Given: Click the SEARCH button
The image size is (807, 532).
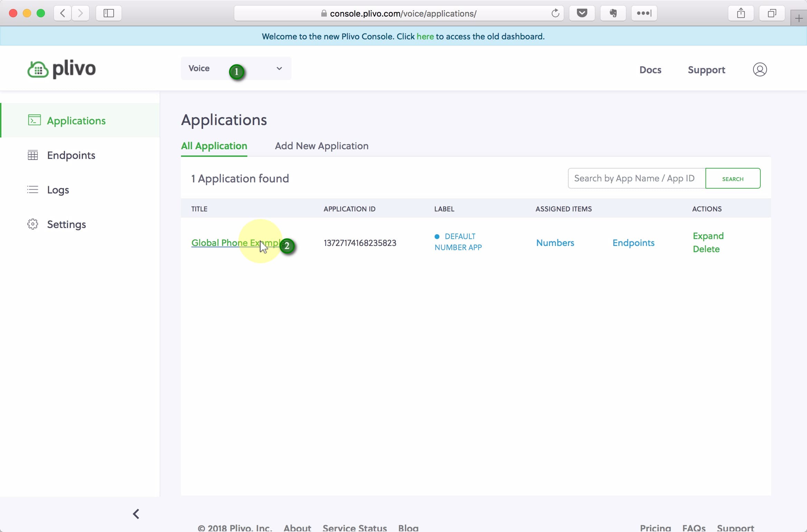Looking at the screenshot, I should (732, 178).
